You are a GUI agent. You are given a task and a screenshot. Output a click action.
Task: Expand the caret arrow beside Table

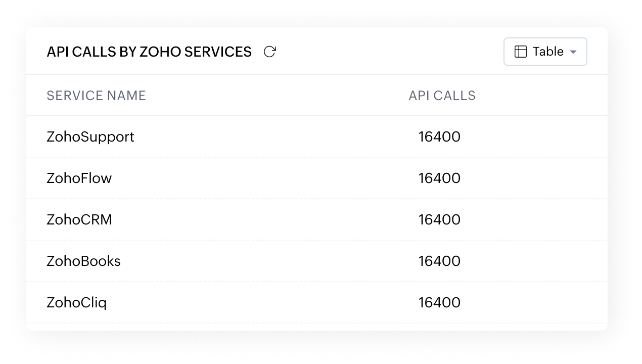(x=573, y=52)
